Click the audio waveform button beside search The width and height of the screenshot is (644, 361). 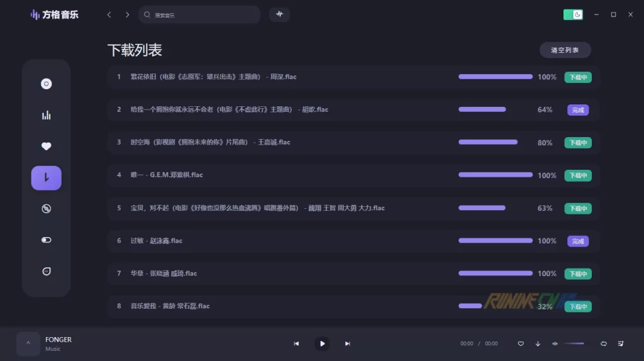coord(279,14)
